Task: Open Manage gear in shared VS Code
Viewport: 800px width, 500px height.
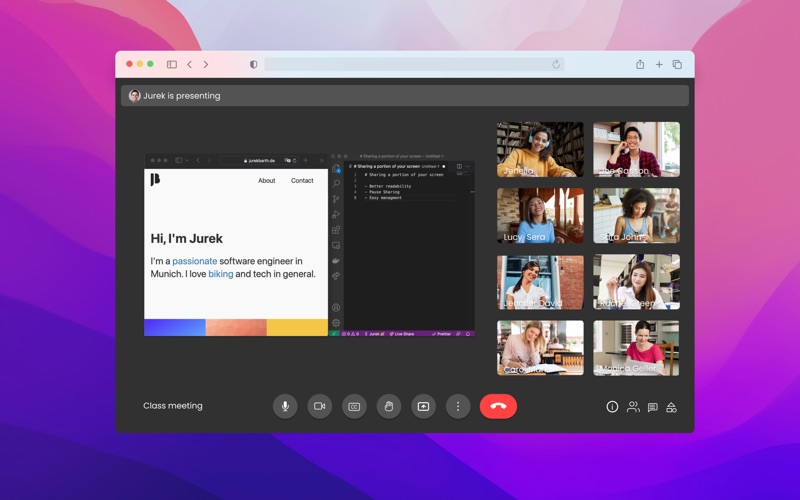Action: (x=336, y=322)
